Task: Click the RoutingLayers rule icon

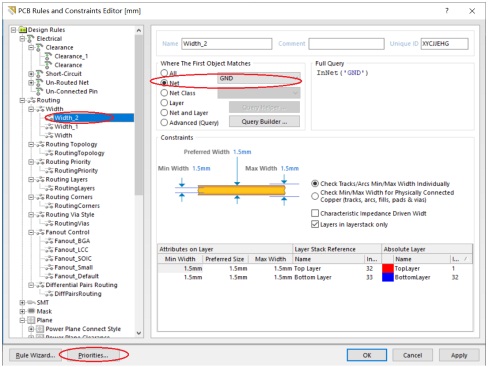Action: (49, 188)
